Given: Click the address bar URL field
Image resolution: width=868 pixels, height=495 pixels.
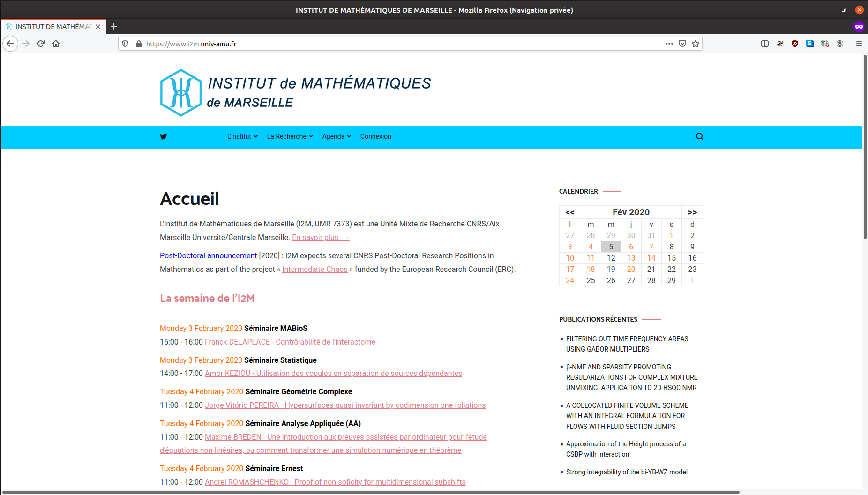Looking at the screenshot, I should coord(403,44).
